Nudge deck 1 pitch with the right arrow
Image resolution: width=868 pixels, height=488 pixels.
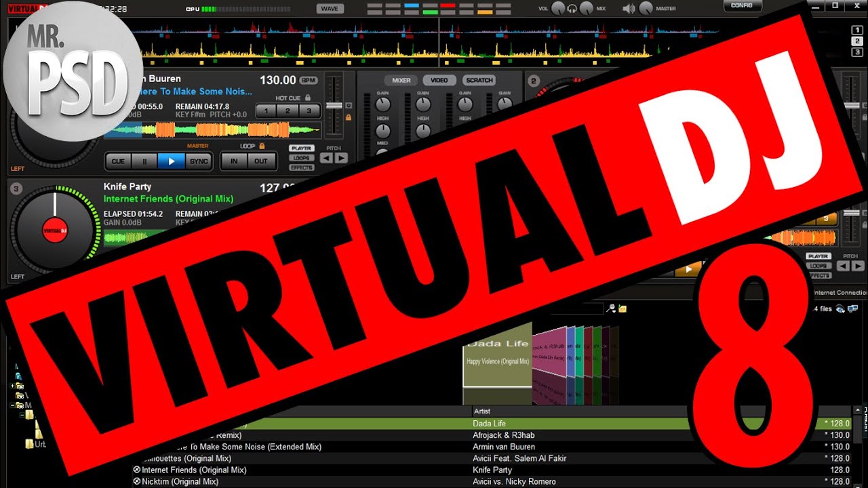pos(341,158)
